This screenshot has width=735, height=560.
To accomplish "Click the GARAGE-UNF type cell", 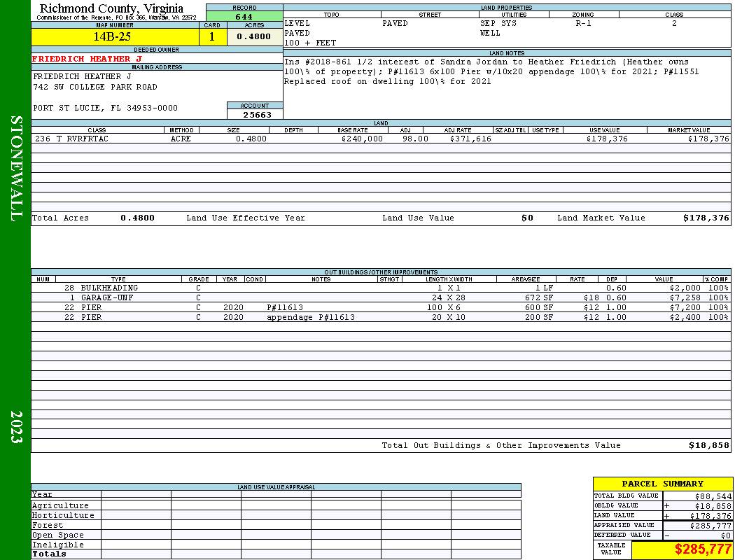I will pyautogui.click(x=107, y=297).
